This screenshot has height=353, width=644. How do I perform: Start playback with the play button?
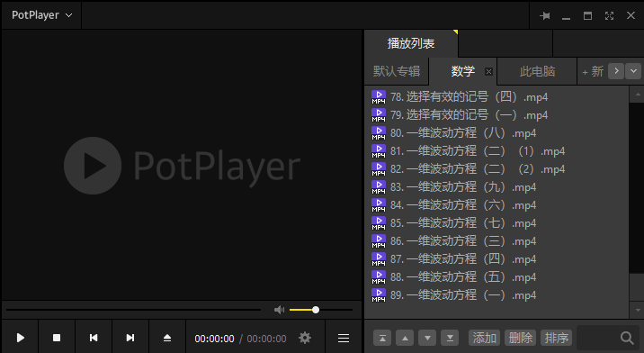coord(20,338)
